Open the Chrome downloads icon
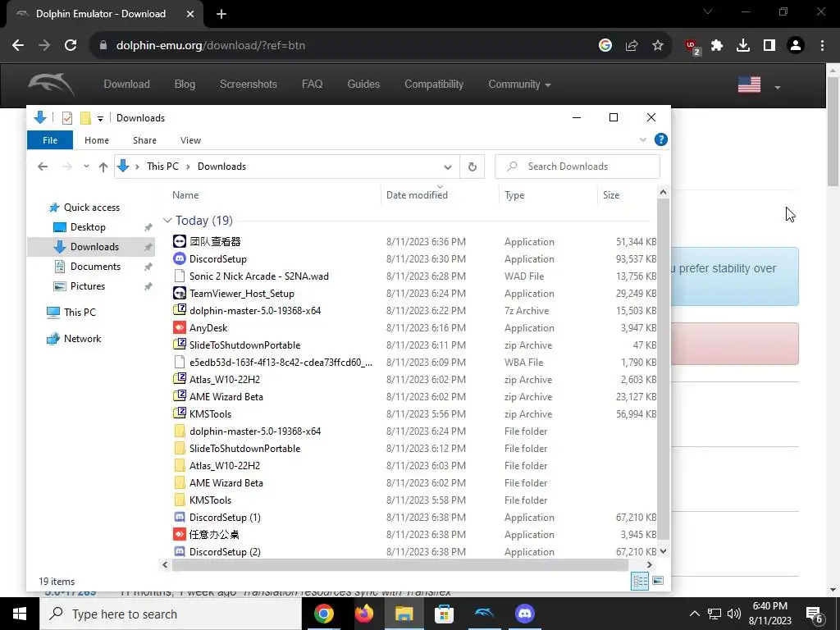This screenshot has height=630, width=840. click(743, 46)
